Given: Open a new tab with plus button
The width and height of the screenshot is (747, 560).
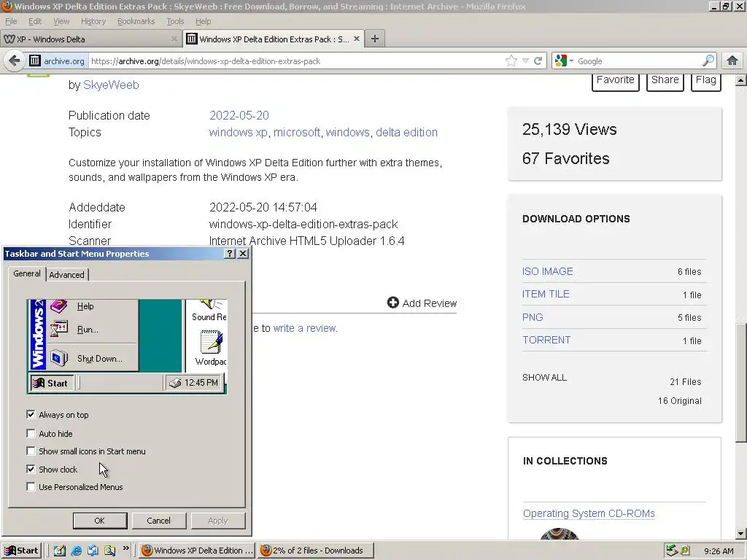Looking at the screenshot, I should (375, 39).
